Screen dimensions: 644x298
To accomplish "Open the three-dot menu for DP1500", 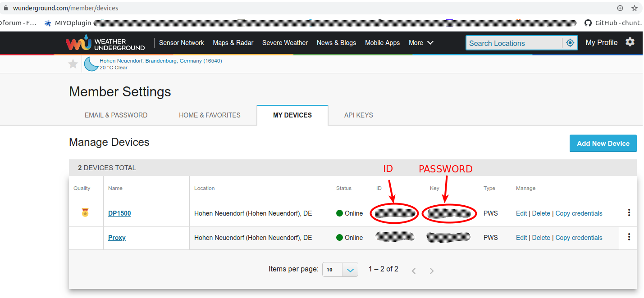I will (629, 213).
